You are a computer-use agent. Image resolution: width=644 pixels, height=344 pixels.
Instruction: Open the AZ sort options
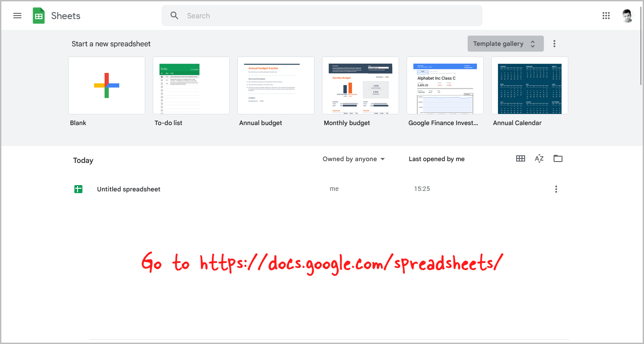tap(539, 158)
